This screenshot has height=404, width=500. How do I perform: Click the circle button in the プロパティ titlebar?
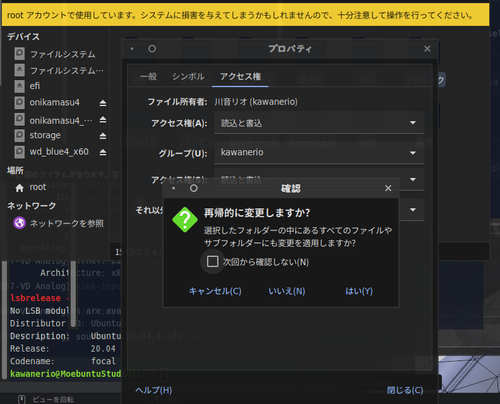(x=152, y=49)
